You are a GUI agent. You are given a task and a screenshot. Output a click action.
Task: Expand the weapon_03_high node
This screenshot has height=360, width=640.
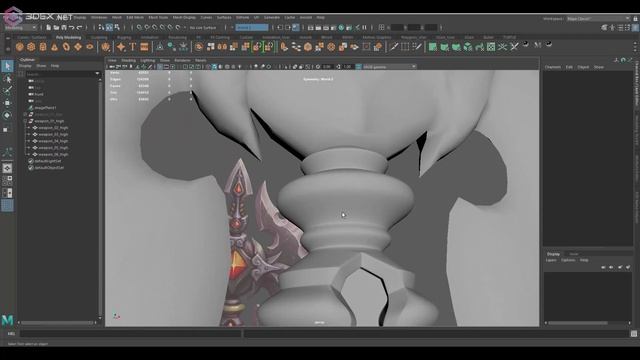(x=29, y=134)
